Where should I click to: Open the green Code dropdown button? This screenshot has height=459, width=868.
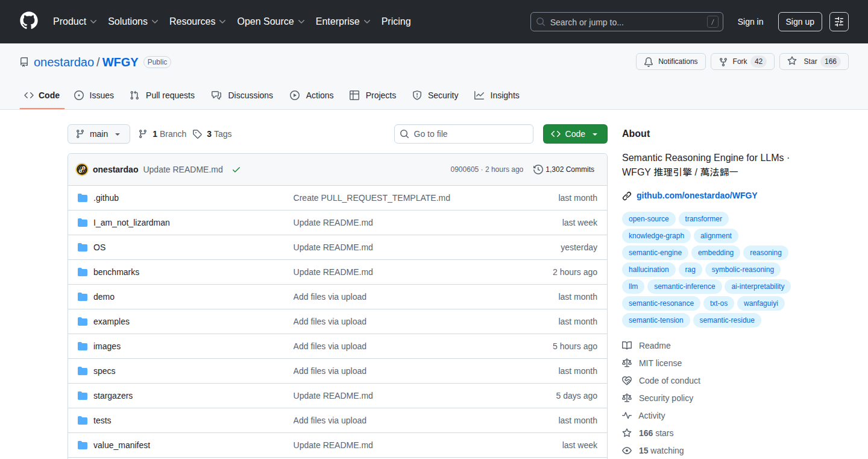575,134
